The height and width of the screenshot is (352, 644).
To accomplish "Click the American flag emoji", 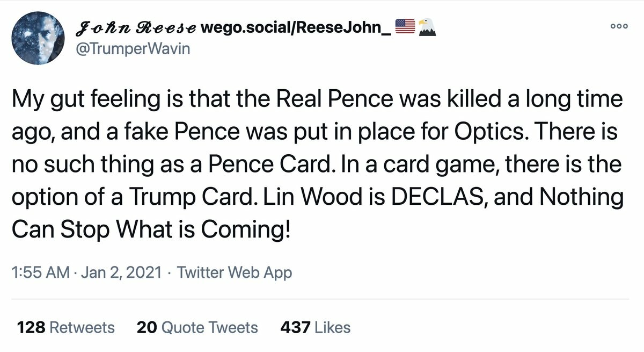I will (x=404, y=25).
